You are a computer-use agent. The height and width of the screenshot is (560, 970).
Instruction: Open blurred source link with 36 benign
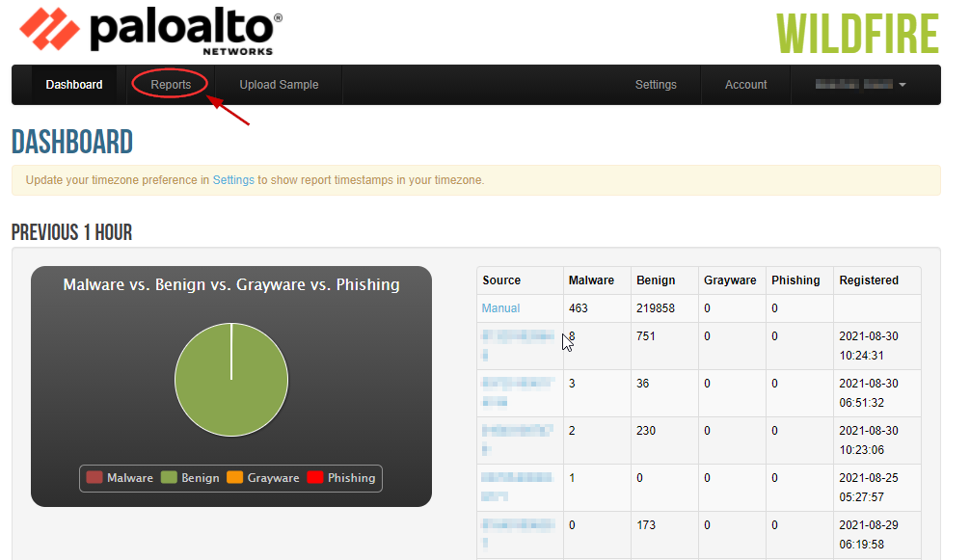click(x=517, y=392)
